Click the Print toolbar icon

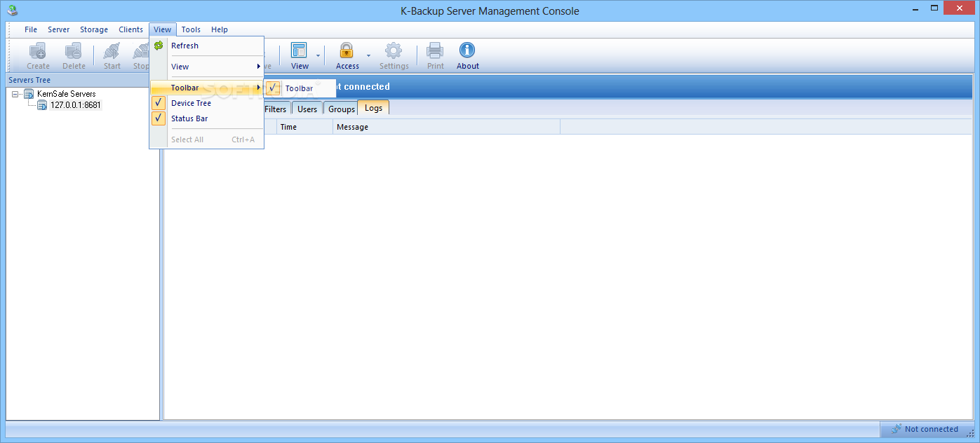point(436,50)
